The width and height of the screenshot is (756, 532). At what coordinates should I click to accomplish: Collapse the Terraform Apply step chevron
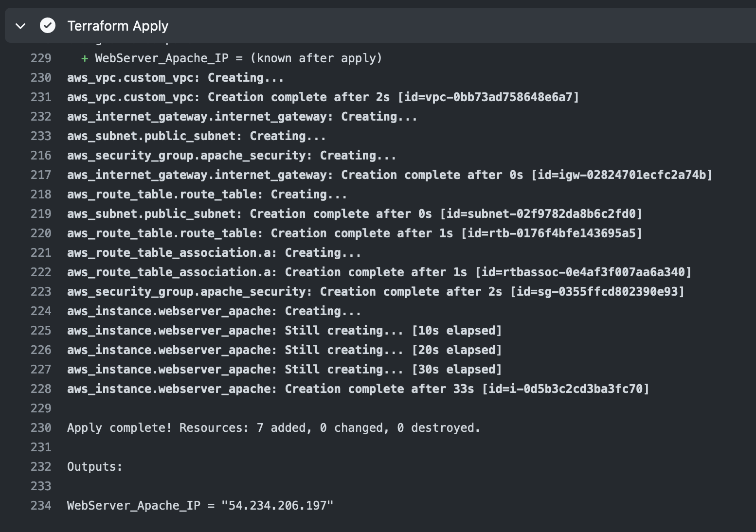pos(20,26)
